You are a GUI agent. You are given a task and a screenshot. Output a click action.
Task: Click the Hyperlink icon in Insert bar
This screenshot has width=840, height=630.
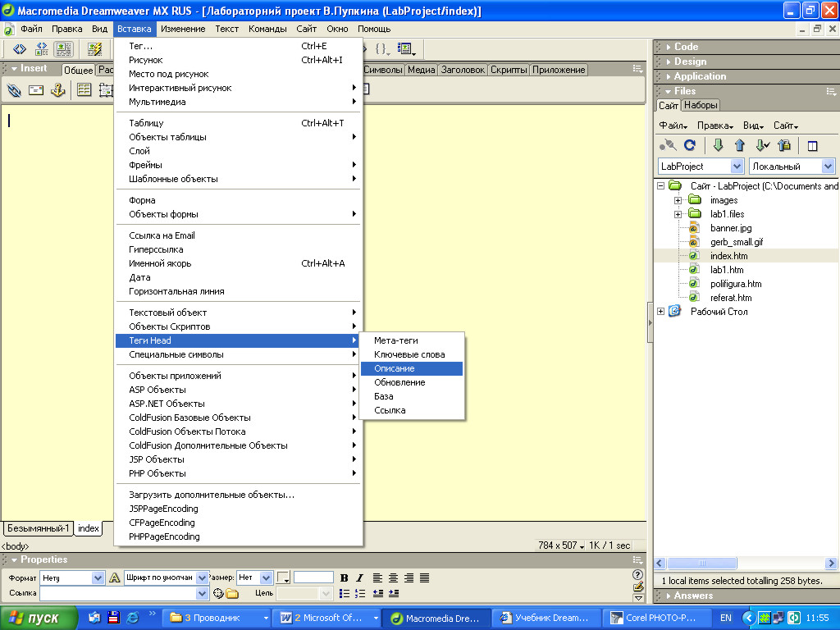click(14, 90)
